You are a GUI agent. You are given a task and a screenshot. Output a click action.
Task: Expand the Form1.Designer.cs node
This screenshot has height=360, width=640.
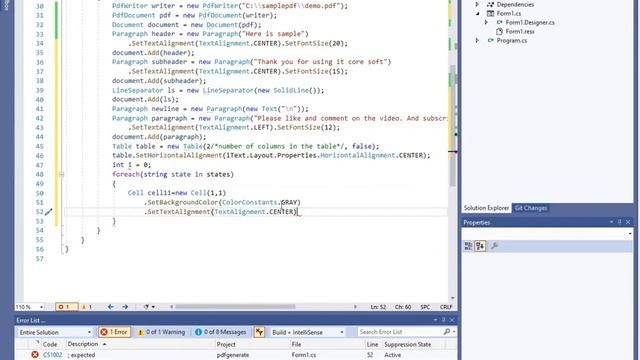(x=486, y=22)
